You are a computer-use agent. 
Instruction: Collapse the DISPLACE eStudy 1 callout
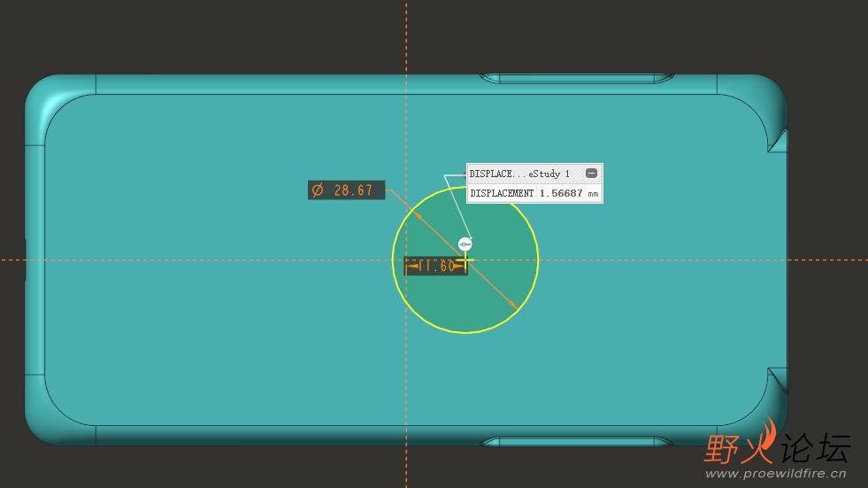pyautogui.click(x=591, y=174)
